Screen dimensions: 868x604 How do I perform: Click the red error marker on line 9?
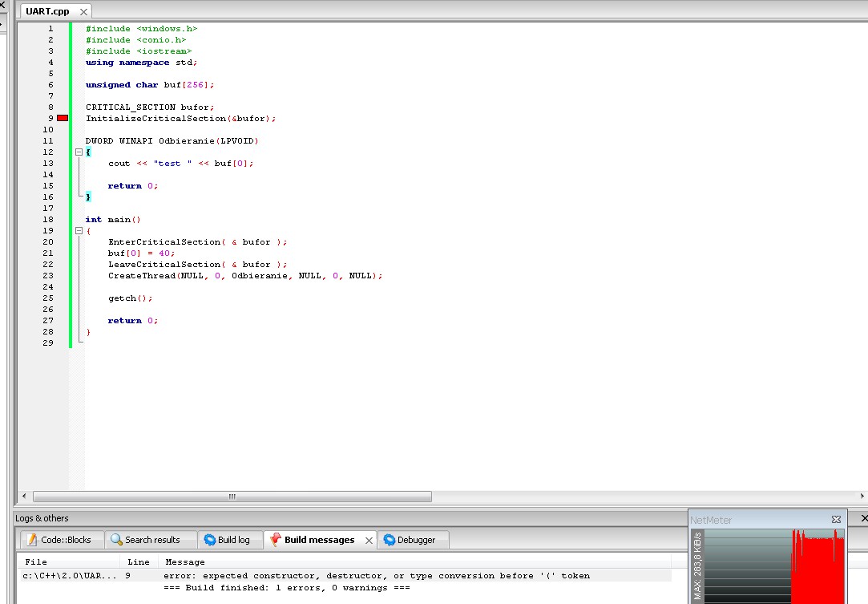coord(63,118)
